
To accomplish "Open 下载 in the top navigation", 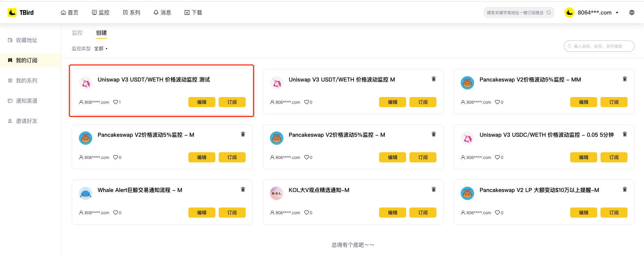I will 193,12.
